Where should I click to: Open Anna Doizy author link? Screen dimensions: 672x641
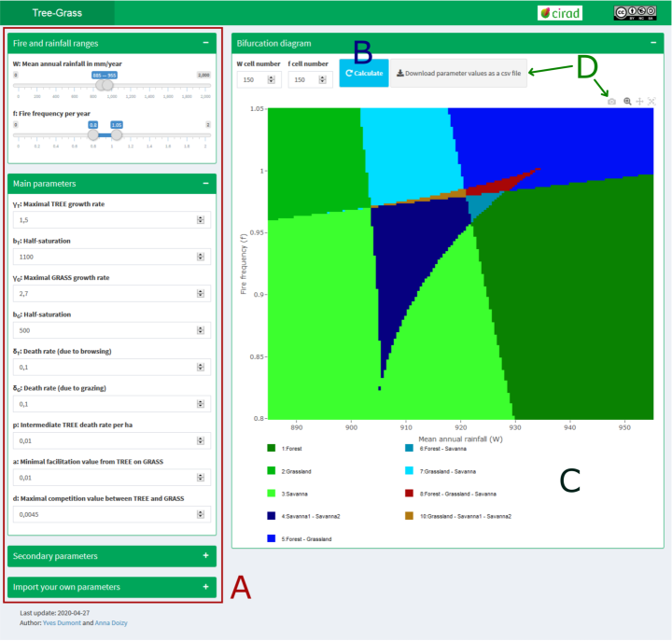point(111,623)
